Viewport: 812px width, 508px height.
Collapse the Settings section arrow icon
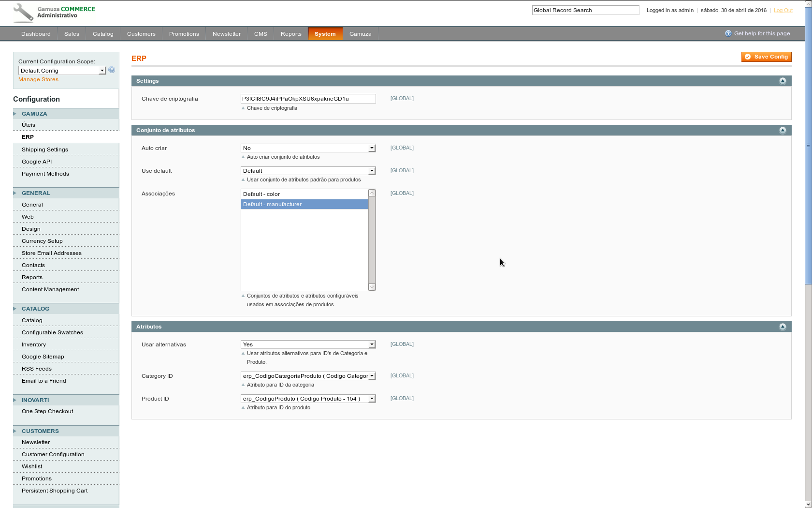pos(783,81)
